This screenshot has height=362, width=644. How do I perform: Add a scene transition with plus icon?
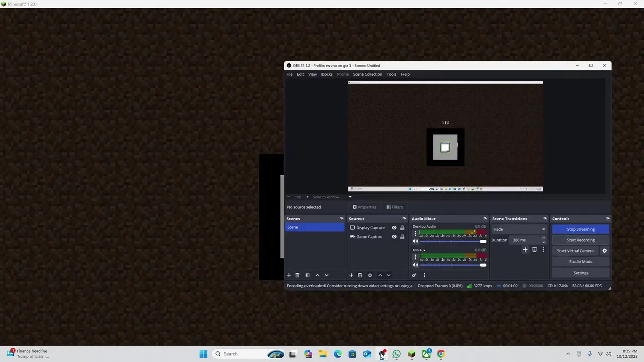(525, 250)
